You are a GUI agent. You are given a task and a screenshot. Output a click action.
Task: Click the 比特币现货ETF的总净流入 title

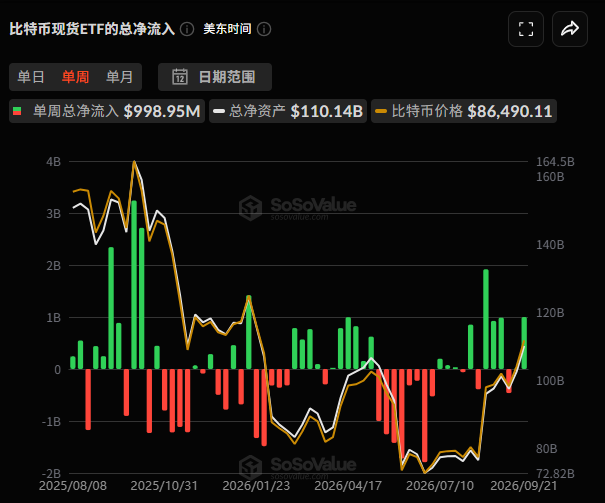92,29
